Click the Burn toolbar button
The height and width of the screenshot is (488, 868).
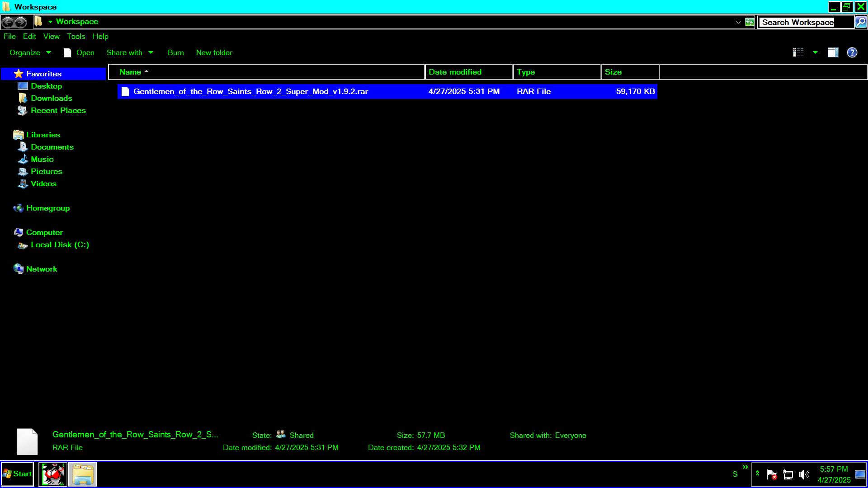pos(176,52)
